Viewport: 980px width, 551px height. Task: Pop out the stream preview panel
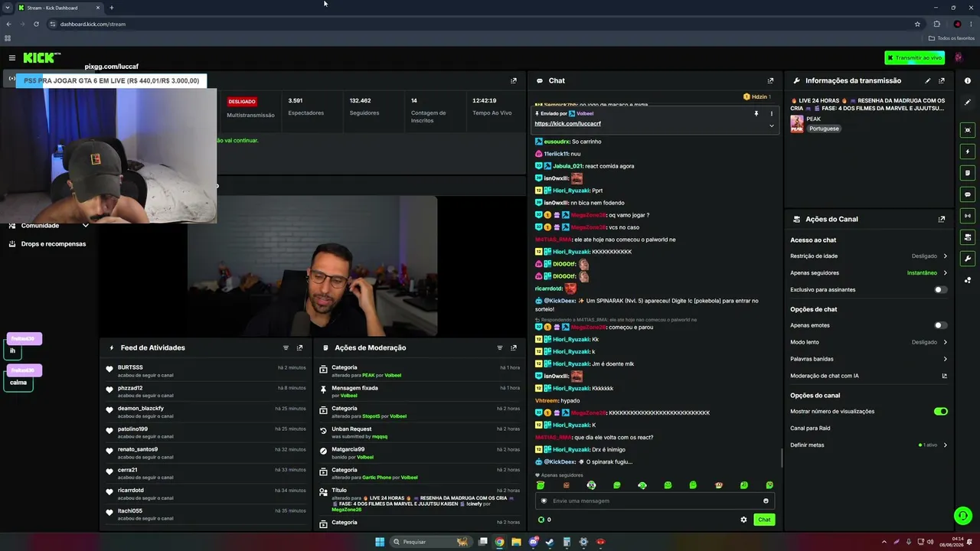pos(514,80)
